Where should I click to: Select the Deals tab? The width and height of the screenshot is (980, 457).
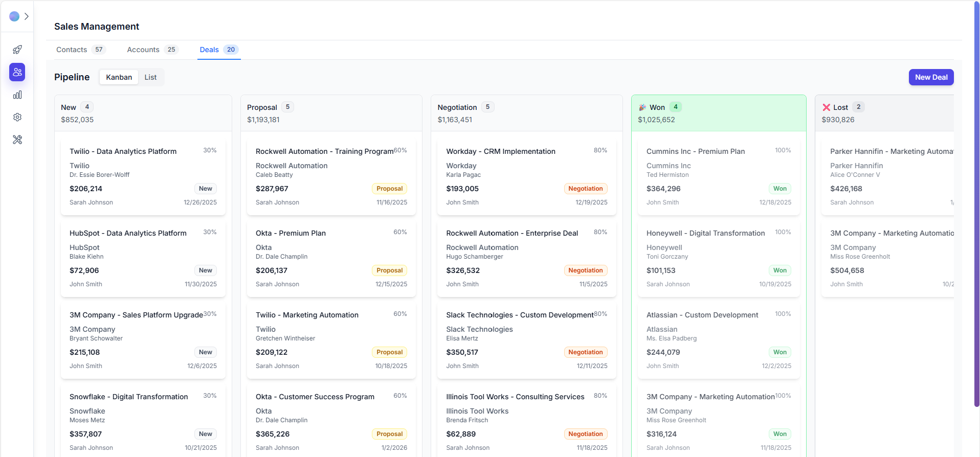[209, 50]
